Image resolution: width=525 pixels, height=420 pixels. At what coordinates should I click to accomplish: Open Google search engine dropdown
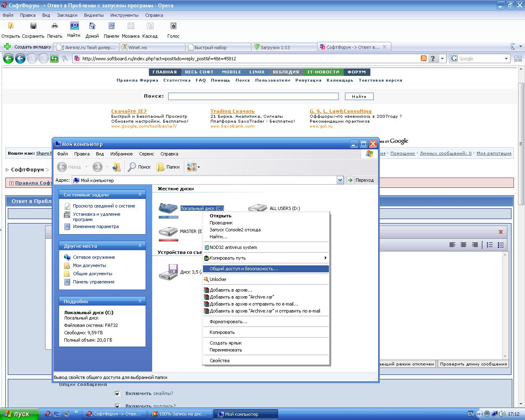pyautogui.click(x=506, y=59)
